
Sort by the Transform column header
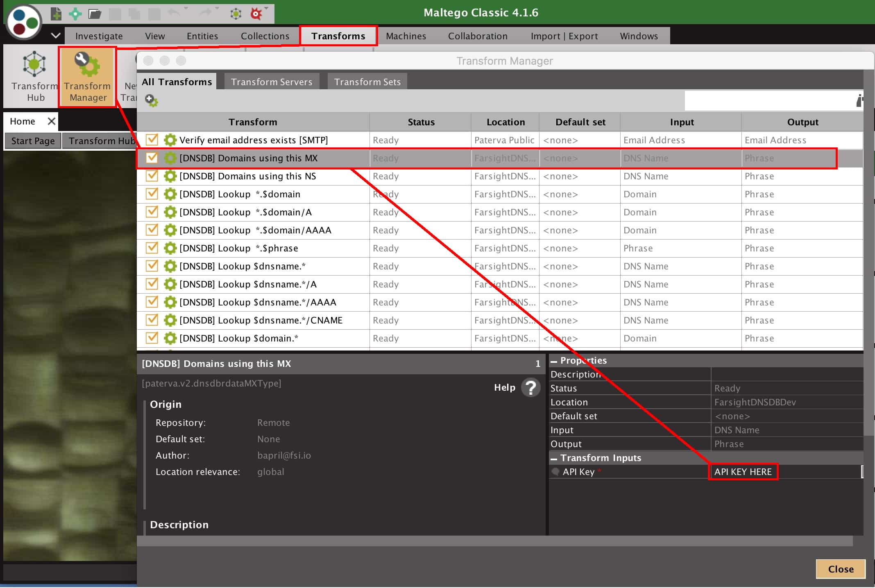click(253, 122)
